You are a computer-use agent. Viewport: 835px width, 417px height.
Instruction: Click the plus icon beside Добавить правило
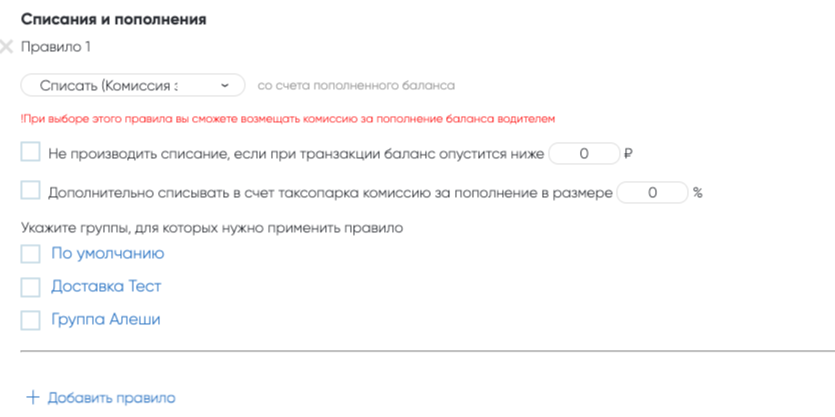[x=32, y=397]
